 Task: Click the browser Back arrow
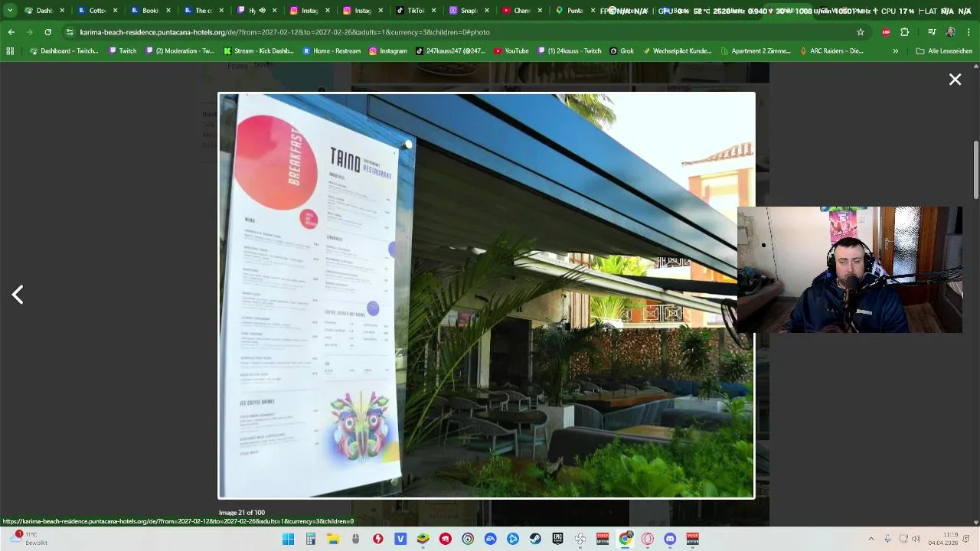point(11,32)
